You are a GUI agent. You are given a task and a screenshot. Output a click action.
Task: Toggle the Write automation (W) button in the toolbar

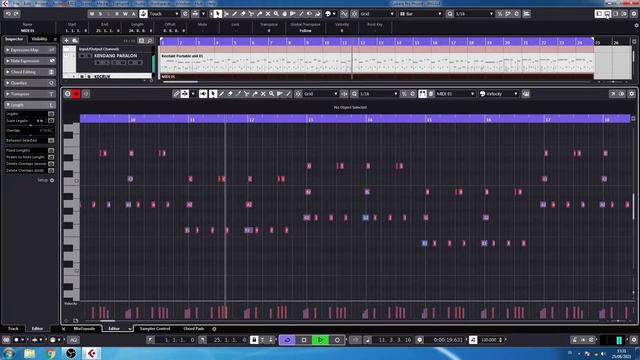pyautogui.click(x=125, y=13)
